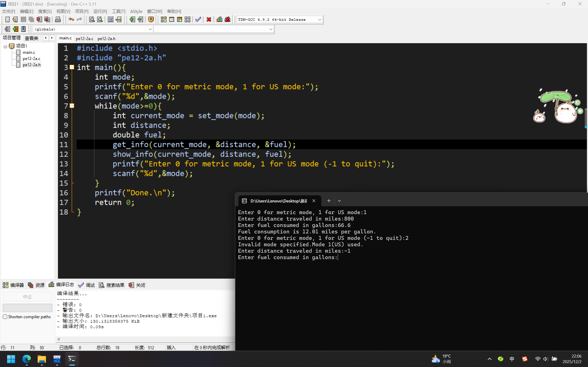The width and height of the screenshot is (588, 367).
Task: Collapse the main function fold marker on line 3
Action: click(x=72, y=67)
